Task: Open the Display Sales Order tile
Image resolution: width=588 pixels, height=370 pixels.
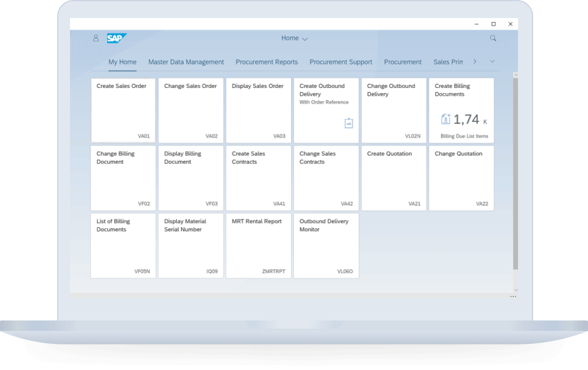Action: pyautogui.click(x=258, y=110)
